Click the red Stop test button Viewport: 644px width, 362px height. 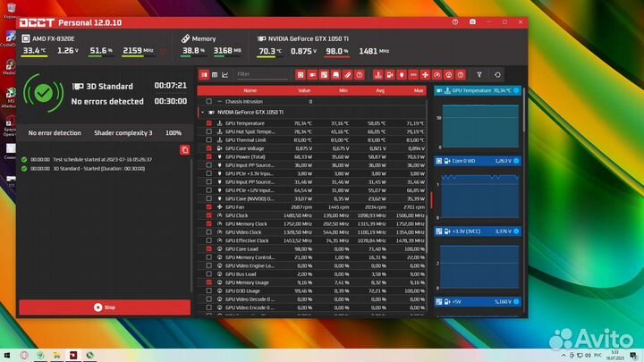(106, 307)
